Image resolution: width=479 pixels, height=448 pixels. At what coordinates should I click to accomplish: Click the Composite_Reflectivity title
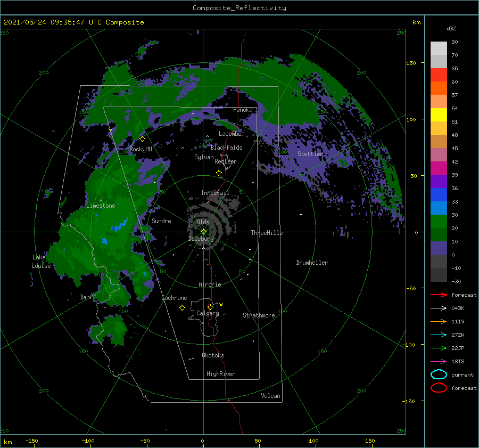coord(240,8)
